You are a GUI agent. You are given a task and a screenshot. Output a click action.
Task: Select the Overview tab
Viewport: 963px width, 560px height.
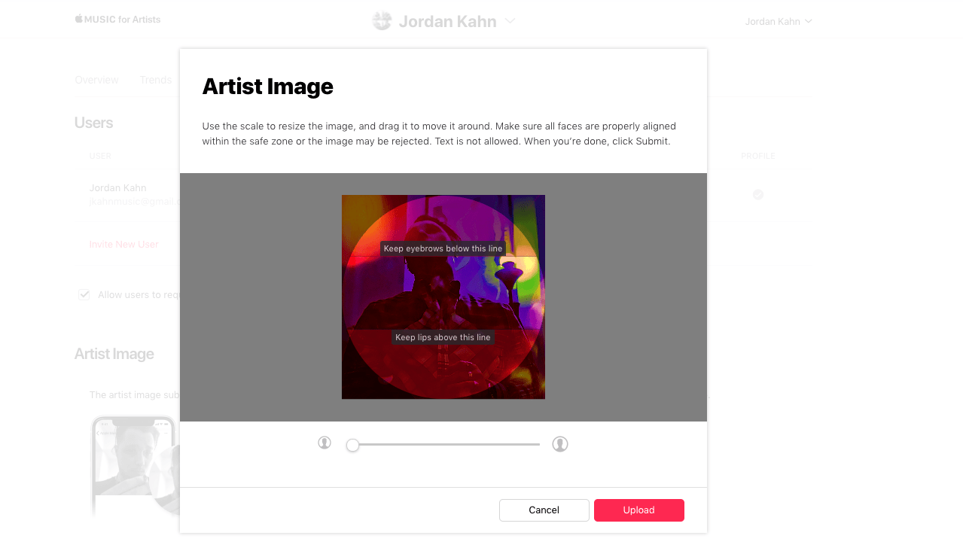pos(96,79)
